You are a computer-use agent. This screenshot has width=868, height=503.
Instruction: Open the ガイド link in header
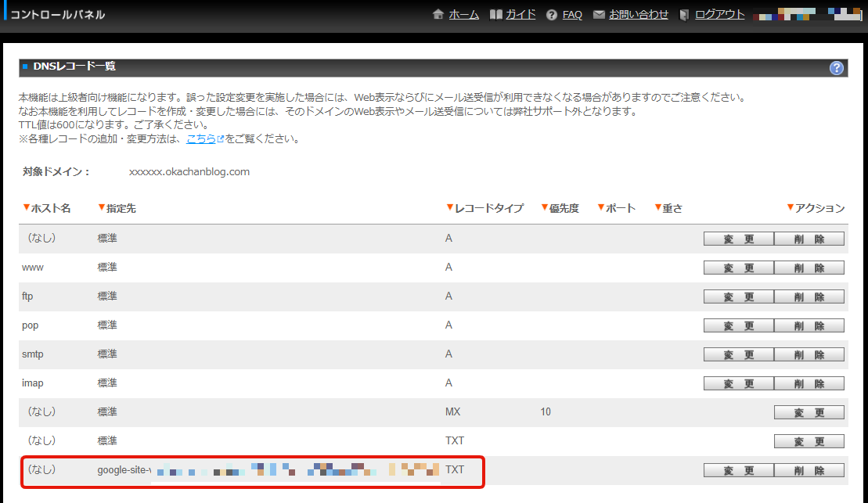click(x=520, y=14)
